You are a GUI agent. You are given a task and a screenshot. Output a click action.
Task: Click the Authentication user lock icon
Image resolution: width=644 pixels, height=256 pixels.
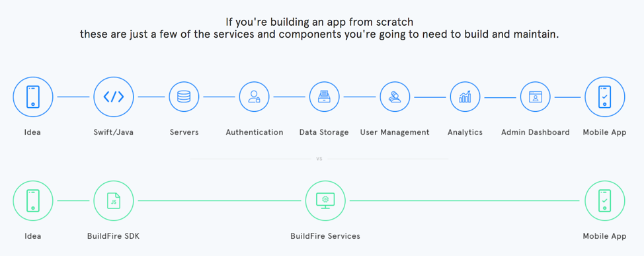(255, 97)
